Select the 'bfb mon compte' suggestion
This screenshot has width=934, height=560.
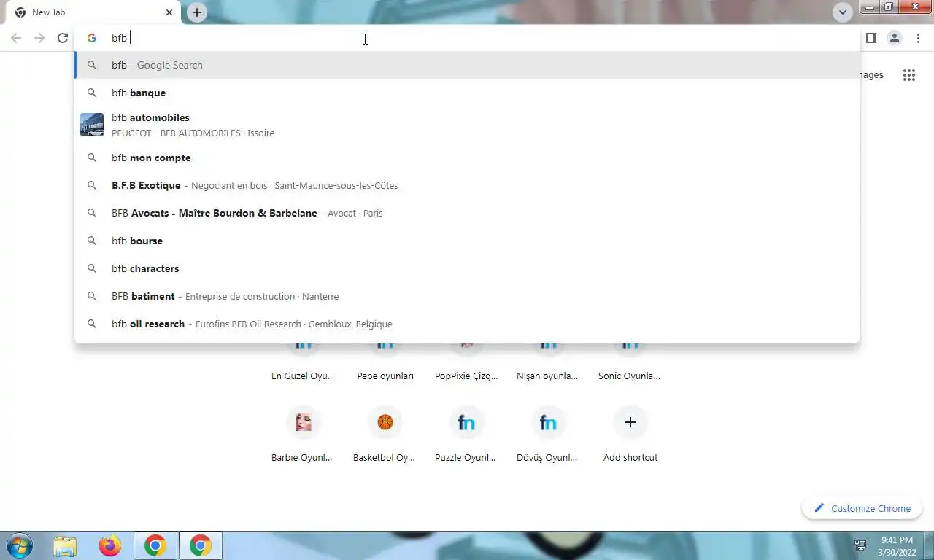tap(467, 157)
